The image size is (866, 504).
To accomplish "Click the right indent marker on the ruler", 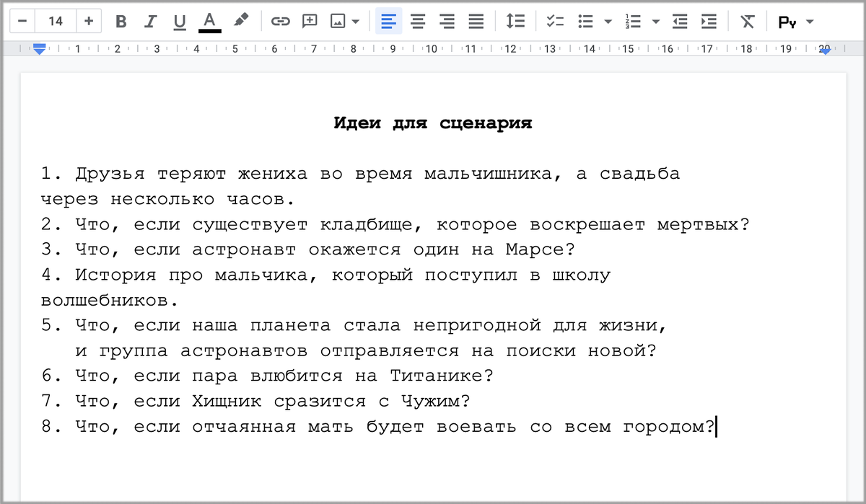I will coord(824,50).
